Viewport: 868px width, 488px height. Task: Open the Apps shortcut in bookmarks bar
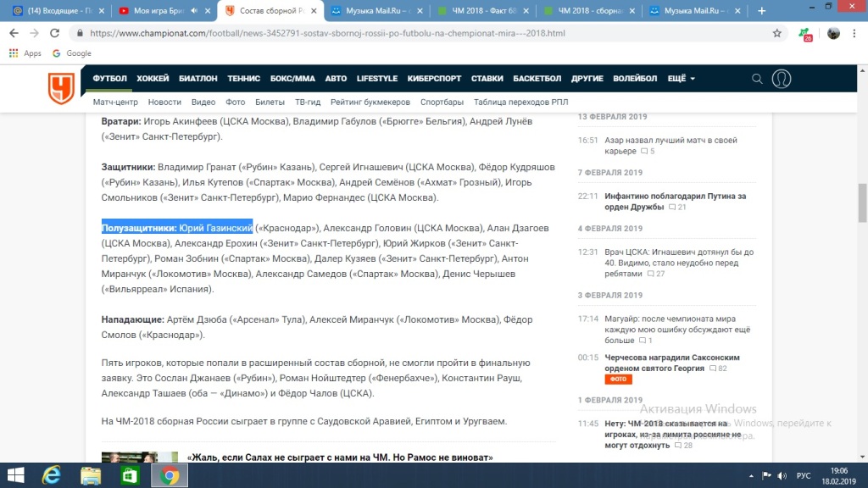25,53
